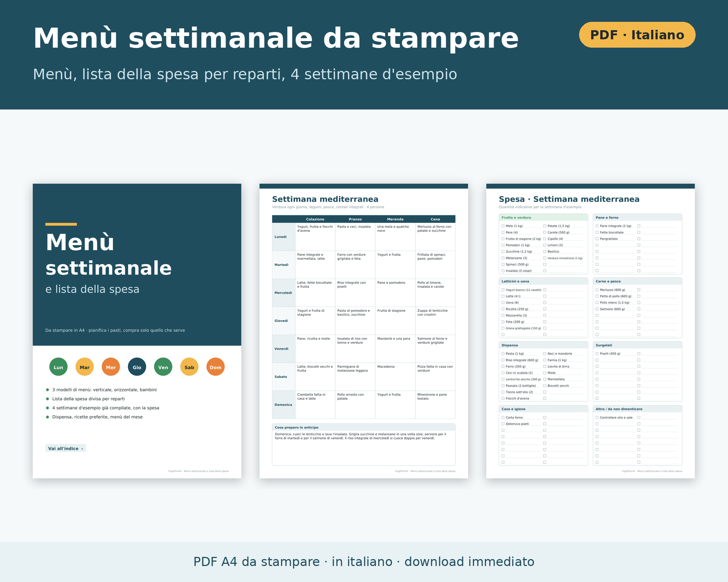Screen dimensions: 728x582
Task: Check the Piselli (450 g) box
Action: pos(597,354)
